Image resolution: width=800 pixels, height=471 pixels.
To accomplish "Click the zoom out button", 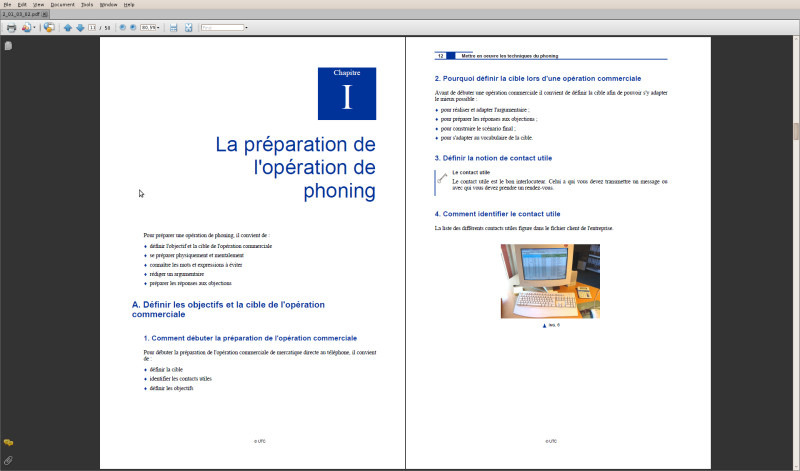I will click(x=123, y=28).
